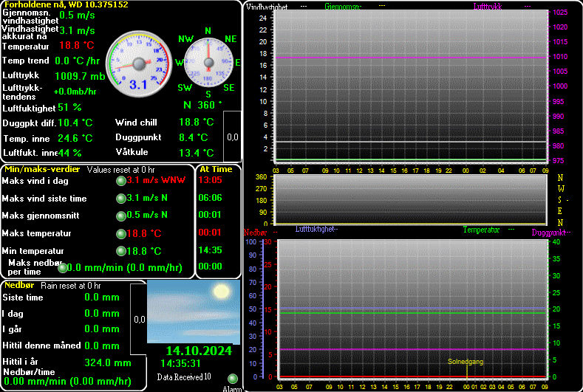The image size is (583, 392).
Task: Click the Luftfuktighet legend above lower graph
Action: pos(316,230)
